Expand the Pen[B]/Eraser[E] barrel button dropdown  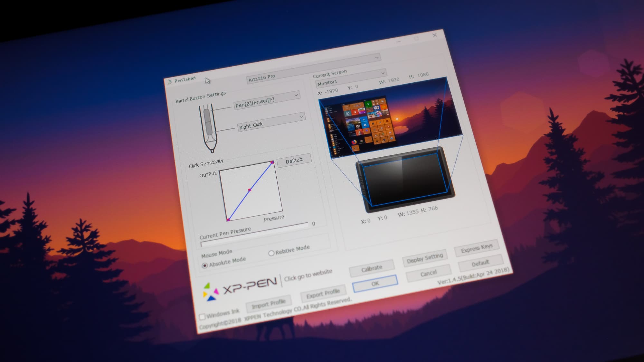point(267,100)
